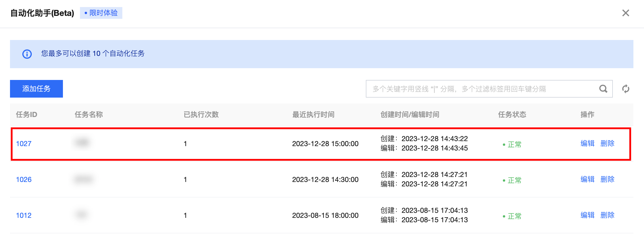Image resolution: width=644 pixels, height=234 pixels.
Task: Click 删除 for task 1027
Action: click(607, 143)
